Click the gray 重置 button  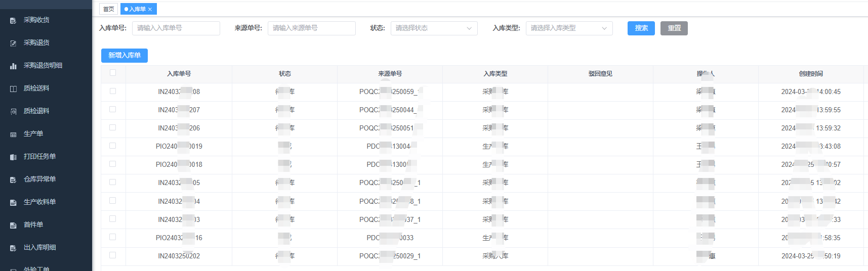click(674, 28)
